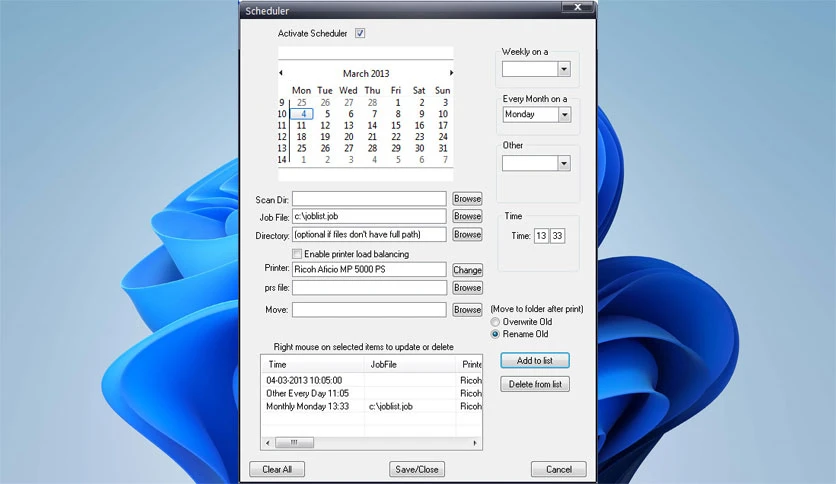Click the Move input field
Screen dimensions: 836x484
[x=369, y=310]
